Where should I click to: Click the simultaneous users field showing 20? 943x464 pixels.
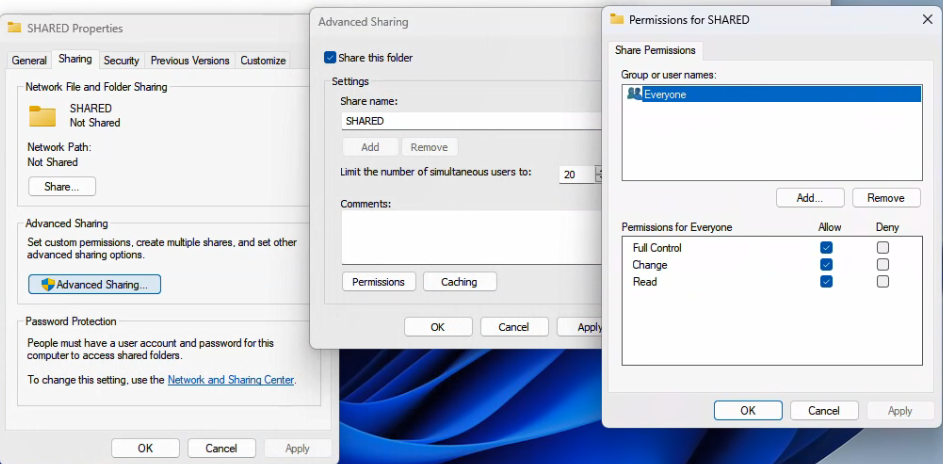577,174
